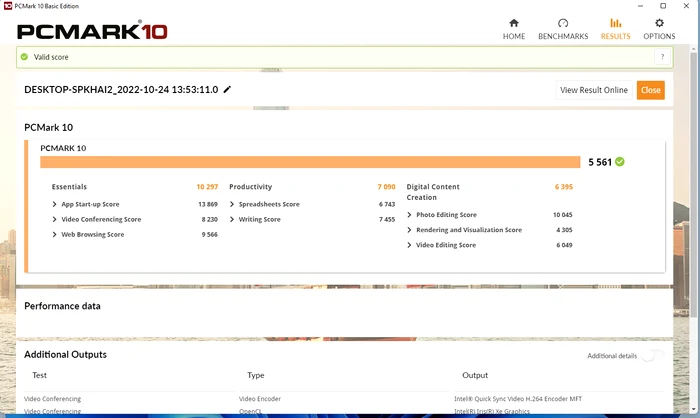This screenshot has height=418, width=700.
Task: Click the Additional Outputs heading
Action: click(x=66, y=355)
